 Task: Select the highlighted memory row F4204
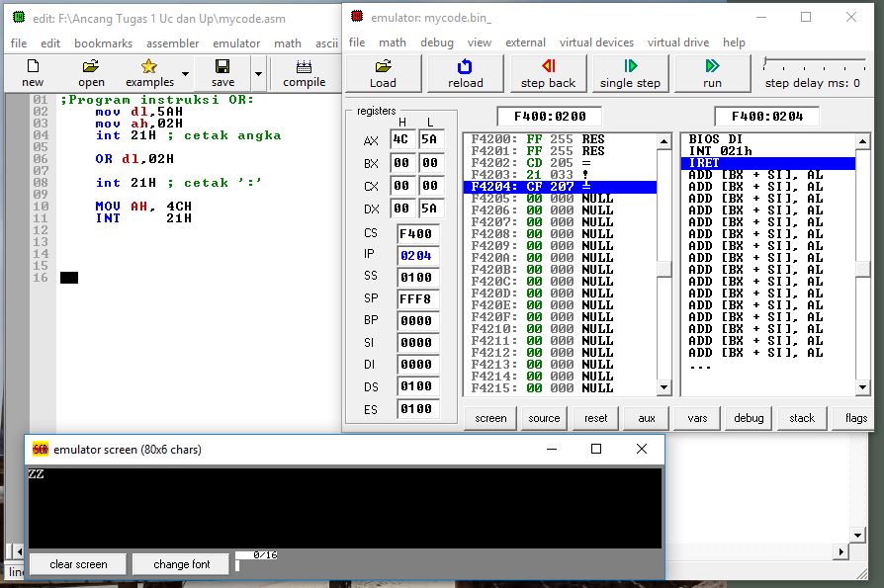click(x=560, y=187)
